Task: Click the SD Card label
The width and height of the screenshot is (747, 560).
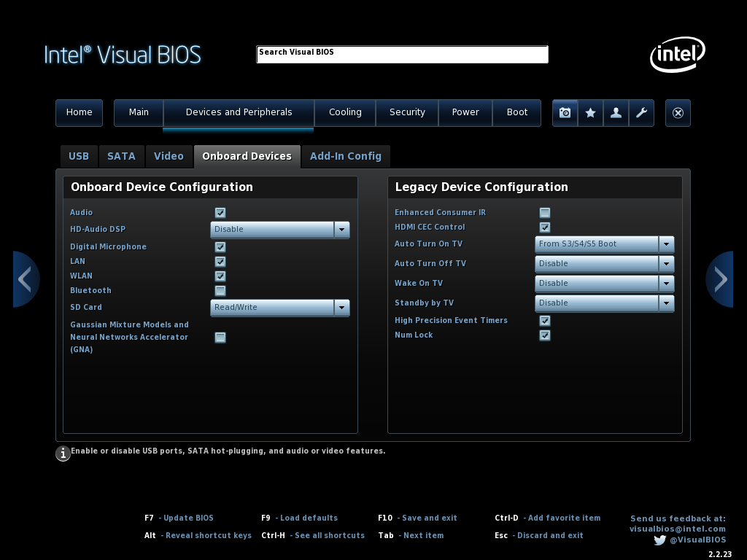Action: point(86,307)
